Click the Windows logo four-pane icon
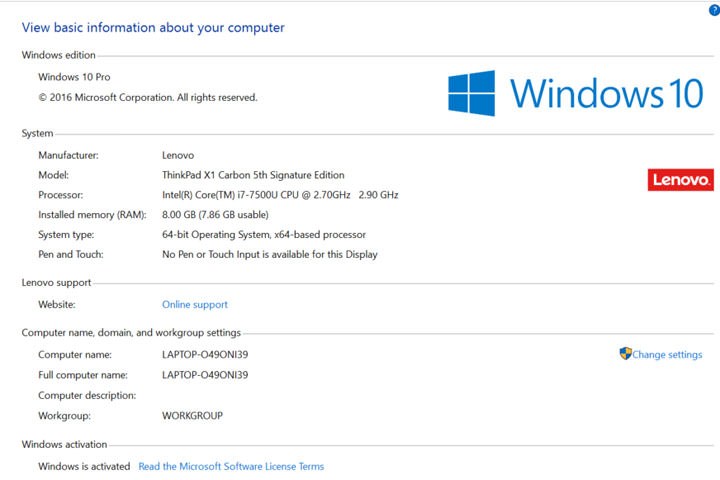The image size is (720, 480). (472, 92)
